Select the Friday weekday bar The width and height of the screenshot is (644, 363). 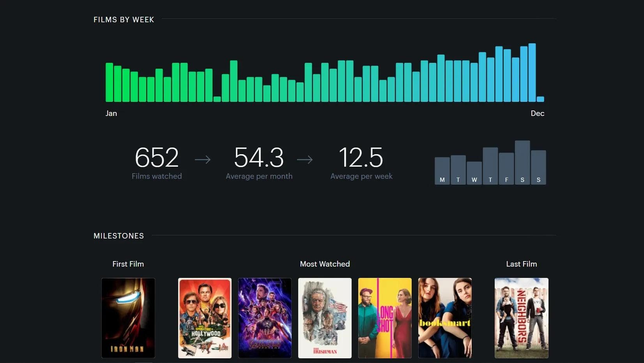[x=506, y=168]
